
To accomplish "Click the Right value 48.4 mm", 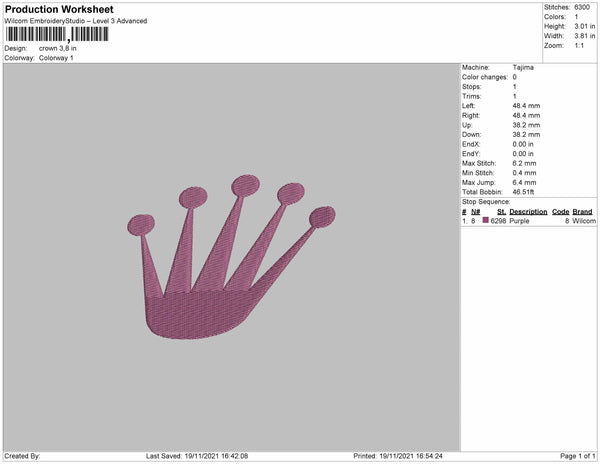I will pos(526,116).
